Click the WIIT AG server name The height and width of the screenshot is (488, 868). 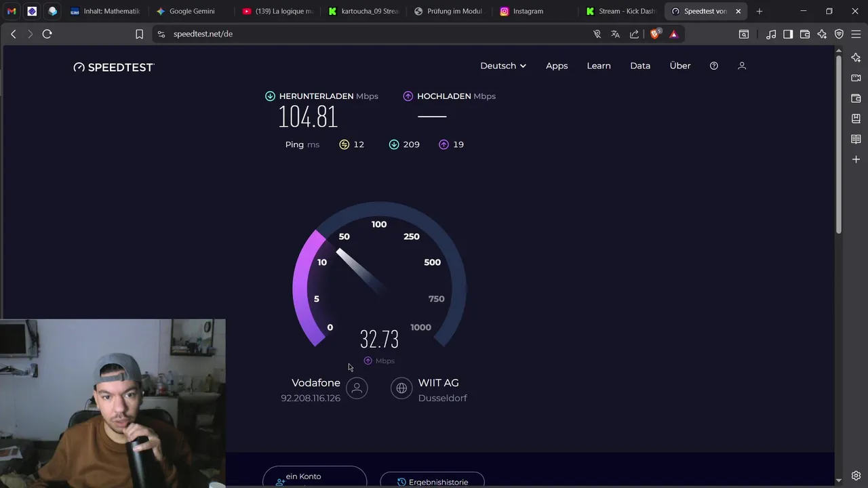[x=439, y=383]
